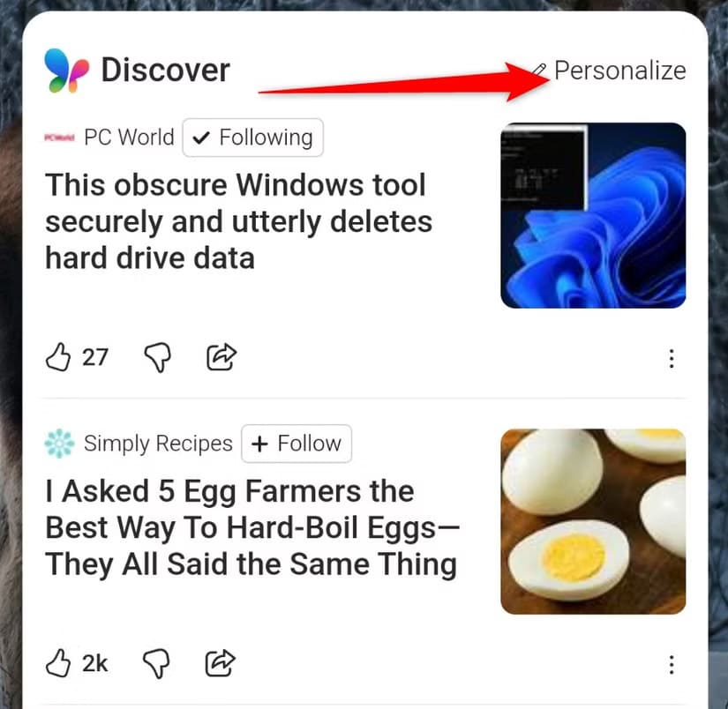
Task: Dislike the Windows tool article
Action: [x=157, y=357]
